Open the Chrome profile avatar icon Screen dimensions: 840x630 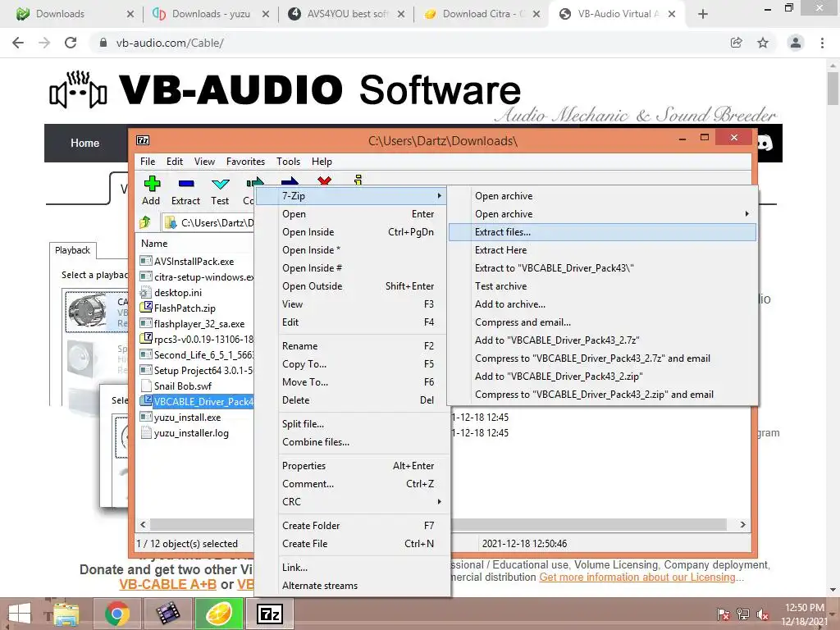796,43
